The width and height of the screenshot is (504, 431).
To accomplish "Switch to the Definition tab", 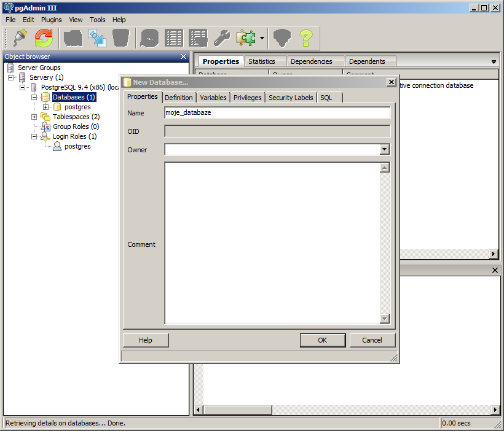I will [178, 98].
